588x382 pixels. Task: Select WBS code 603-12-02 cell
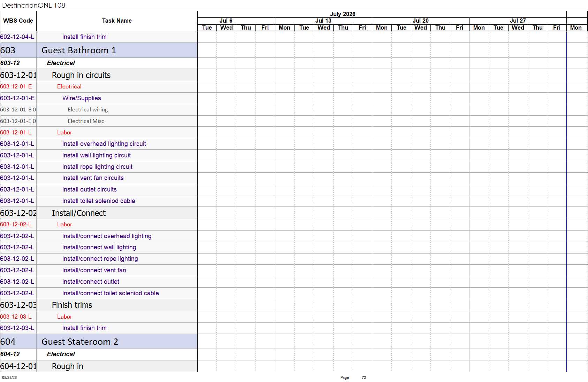tap(18, 213)
